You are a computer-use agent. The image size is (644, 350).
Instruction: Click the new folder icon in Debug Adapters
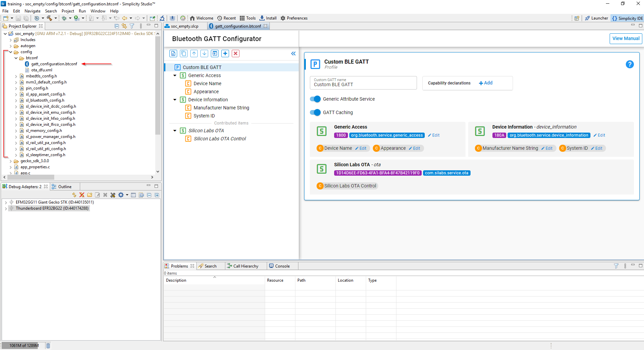coord(90,195)
